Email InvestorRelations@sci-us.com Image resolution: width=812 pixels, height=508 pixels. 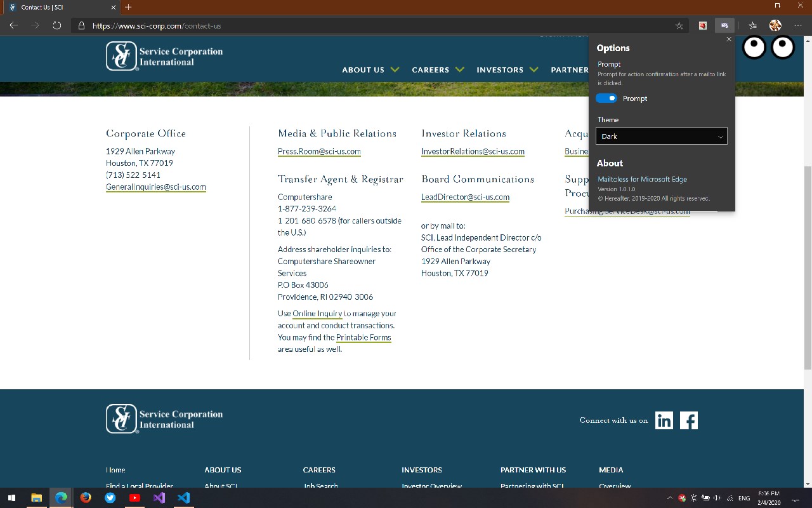coord(473,151)
